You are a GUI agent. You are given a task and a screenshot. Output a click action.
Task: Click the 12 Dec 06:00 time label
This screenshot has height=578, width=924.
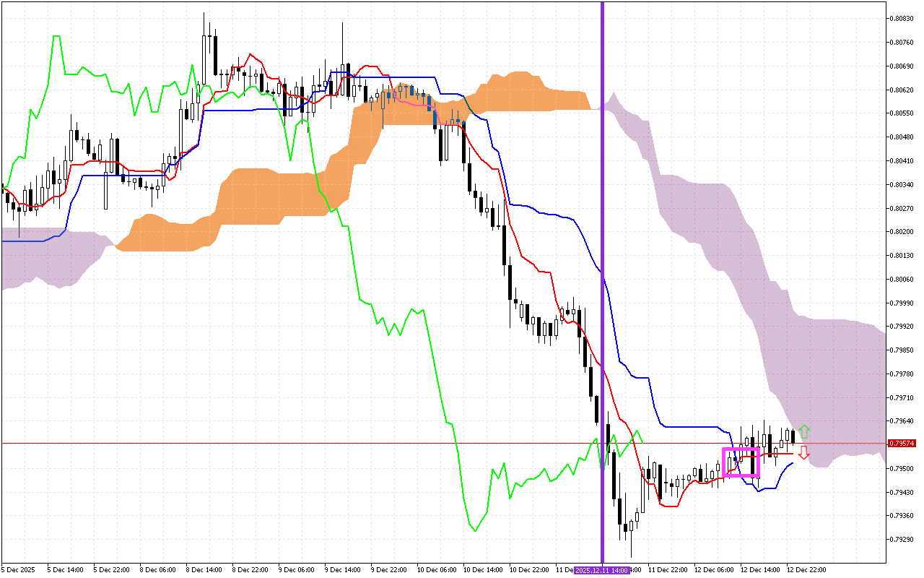tap(714, 570)
